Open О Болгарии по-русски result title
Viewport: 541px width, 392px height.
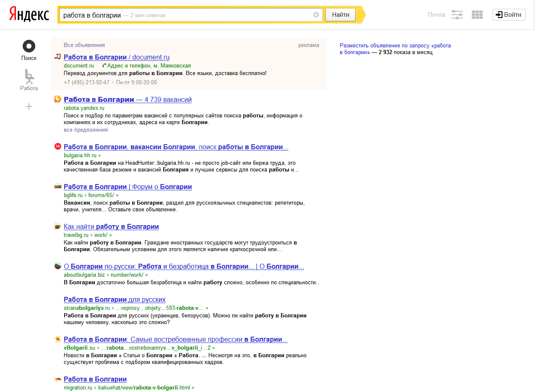[184, 266]
